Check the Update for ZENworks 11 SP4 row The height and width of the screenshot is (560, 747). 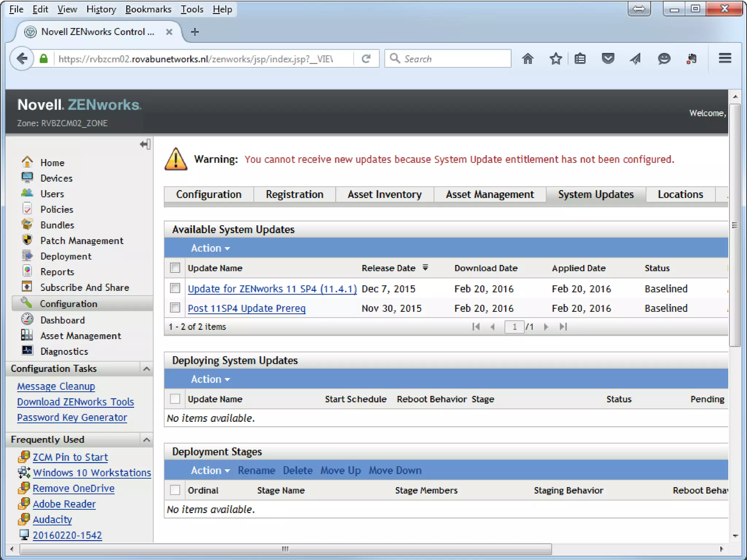175,288
